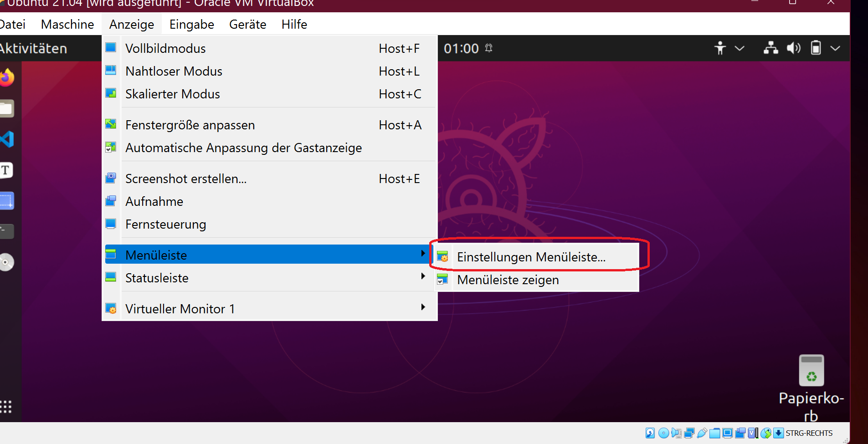
Task: Click the optical disc status bar icon
Action: (664, 433)
